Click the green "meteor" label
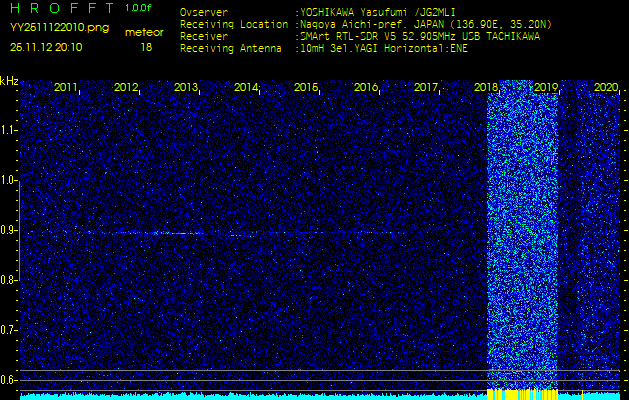This screenshot has width=629, height=400. pyautogui.click(x=144, y=33)
